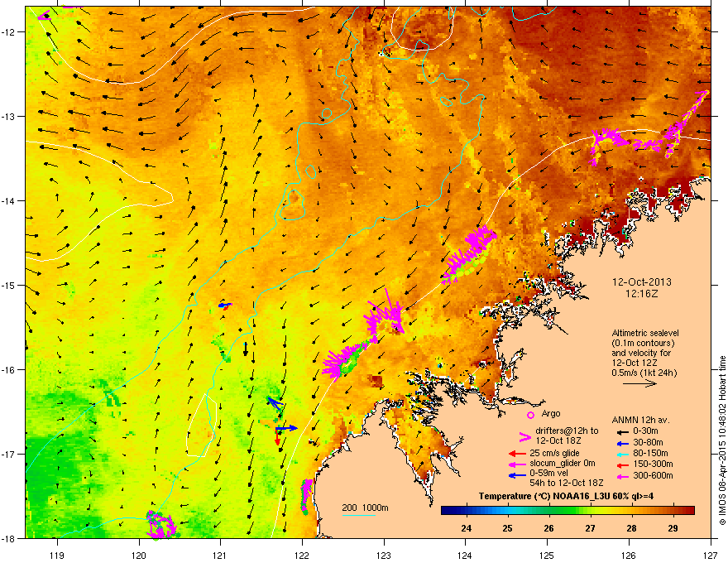Click the "Temperature (°C) NOAA16_L3U 60% ql>=4" title
The width and height of the screenshot is (728, 563).
pos(566,497)
